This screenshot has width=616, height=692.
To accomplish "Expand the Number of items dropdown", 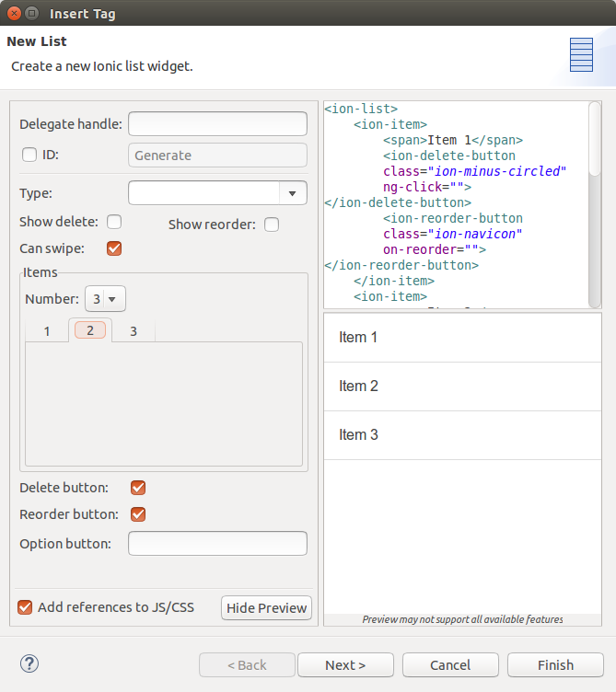I will [x=105, y=299].
